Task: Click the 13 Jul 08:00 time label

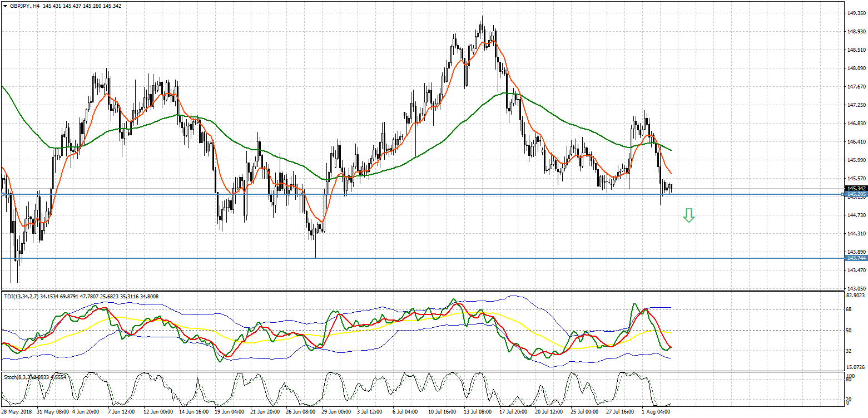Action: click(477, 412)
